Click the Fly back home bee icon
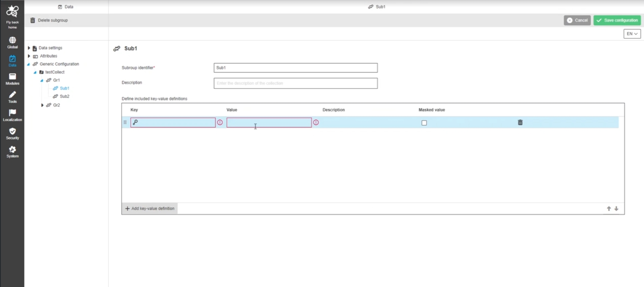 click(12, 11)
